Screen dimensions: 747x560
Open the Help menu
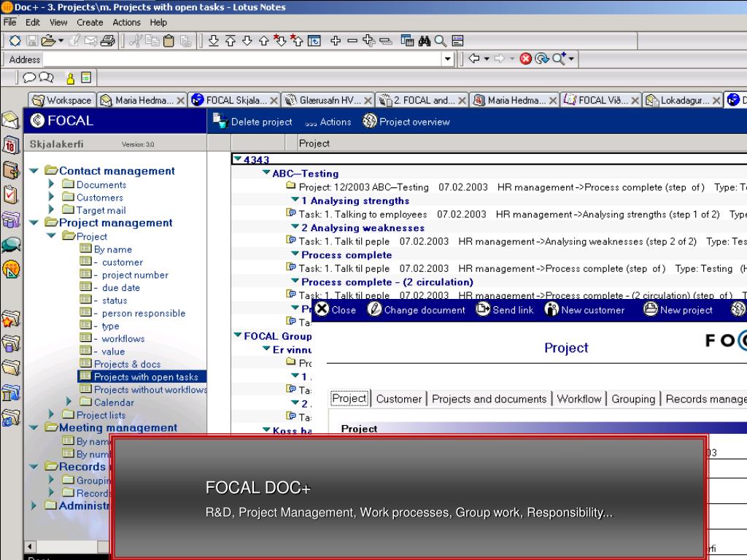pos(158,23)
